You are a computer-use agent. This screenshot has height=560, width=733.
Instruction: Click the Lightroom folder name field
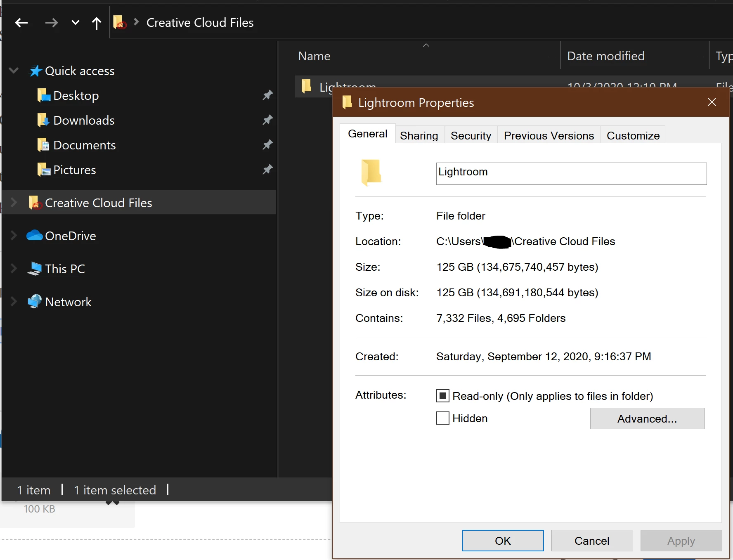point(571,173)
